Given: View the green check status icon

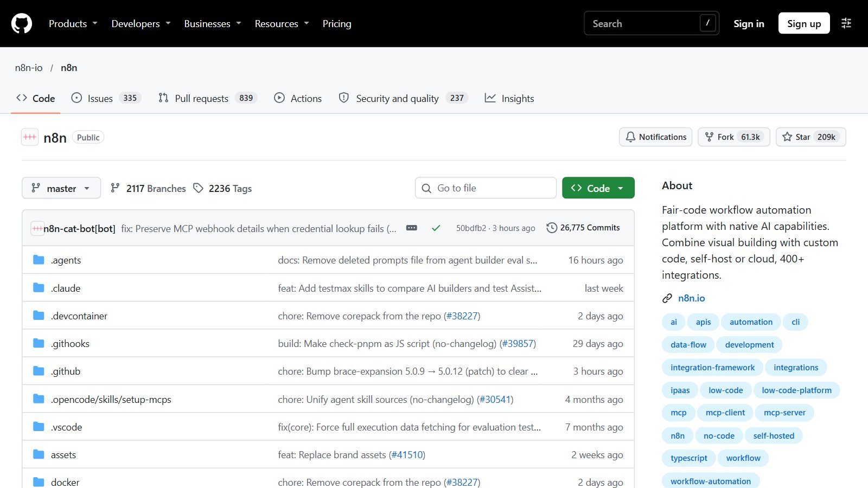Looking at the screenshot, I should pyautogui.click(x=436, y=228).
